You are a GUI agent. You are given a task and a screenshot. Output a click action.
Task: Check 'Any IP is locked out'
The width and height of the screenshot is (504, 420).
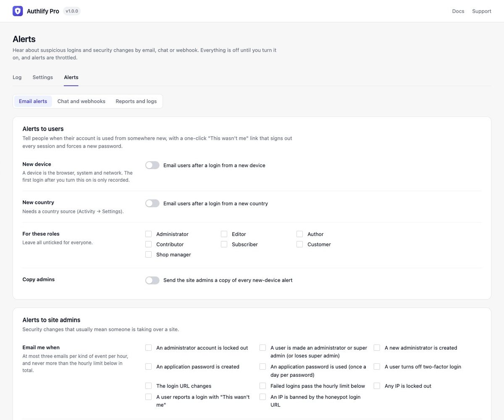(x=377, y=386)
